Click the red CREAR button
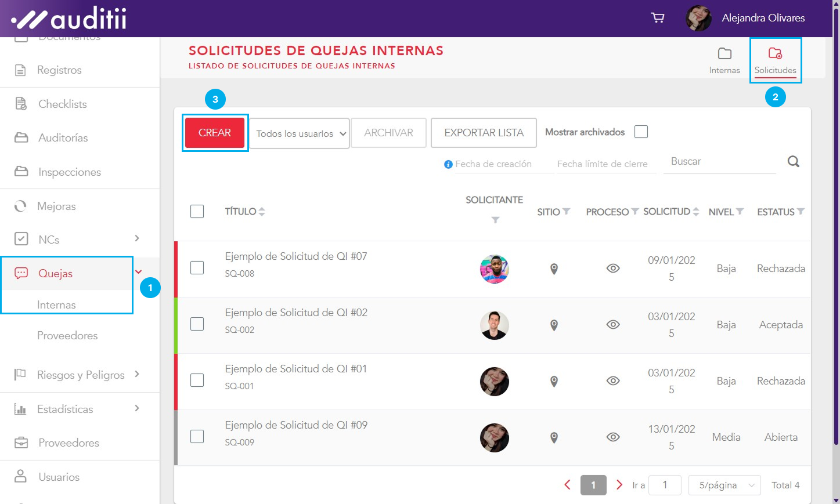The image size is (840, 504). click(x=215, y=133)
